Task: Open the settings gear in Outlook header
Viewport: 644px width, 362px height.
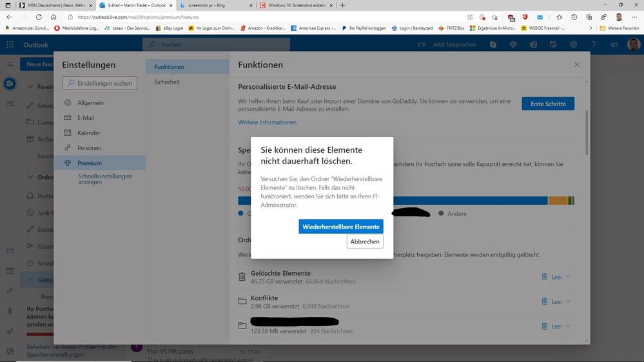Action: [x=573, y=44]
